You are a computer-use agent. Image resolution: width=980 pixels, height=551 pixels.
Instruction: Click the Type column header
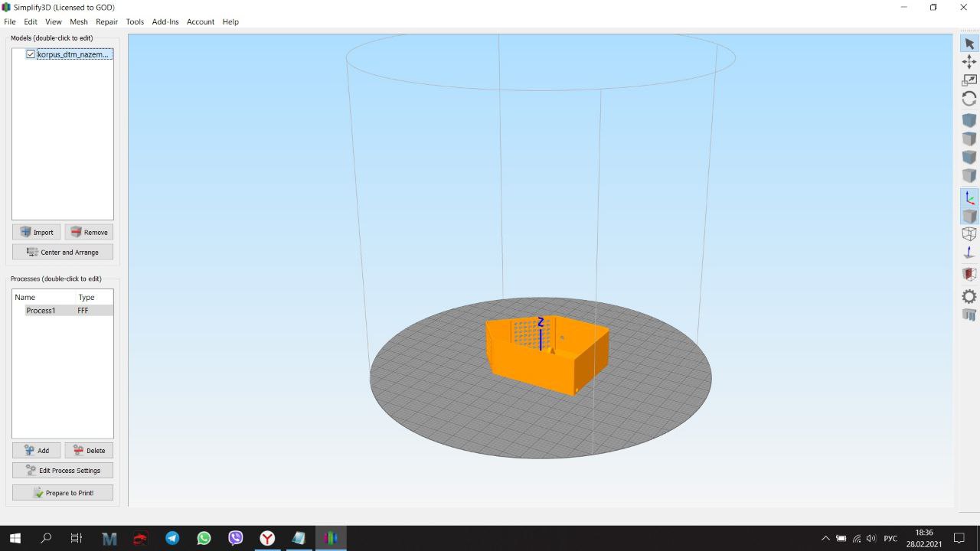(87, 297)
